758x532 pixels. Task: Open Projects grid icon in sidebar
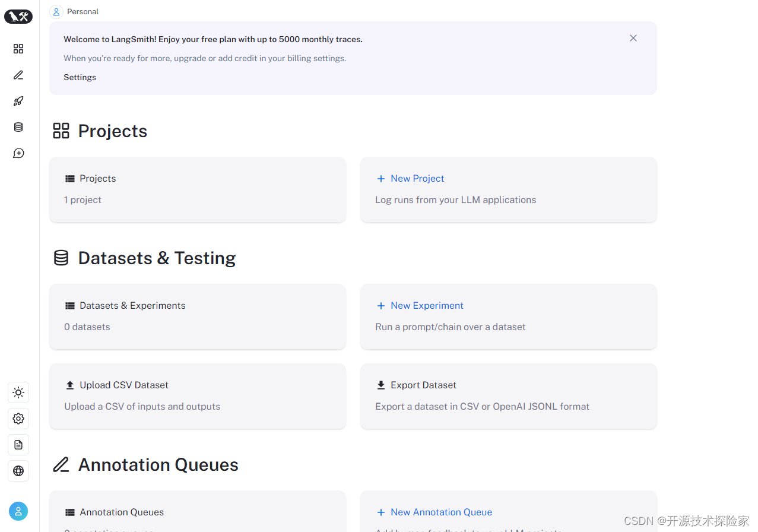click(x=18, y=49)
